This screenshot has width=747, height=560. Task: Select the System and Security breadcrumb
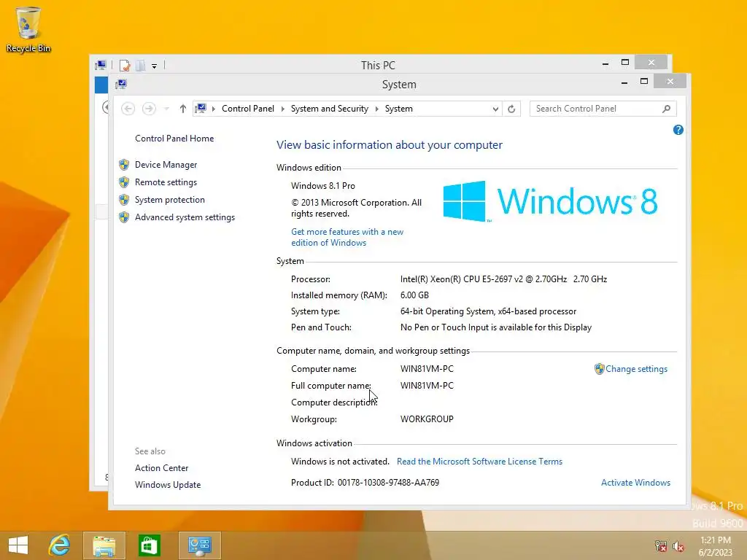pyautogui.click(x=330, y=109)
